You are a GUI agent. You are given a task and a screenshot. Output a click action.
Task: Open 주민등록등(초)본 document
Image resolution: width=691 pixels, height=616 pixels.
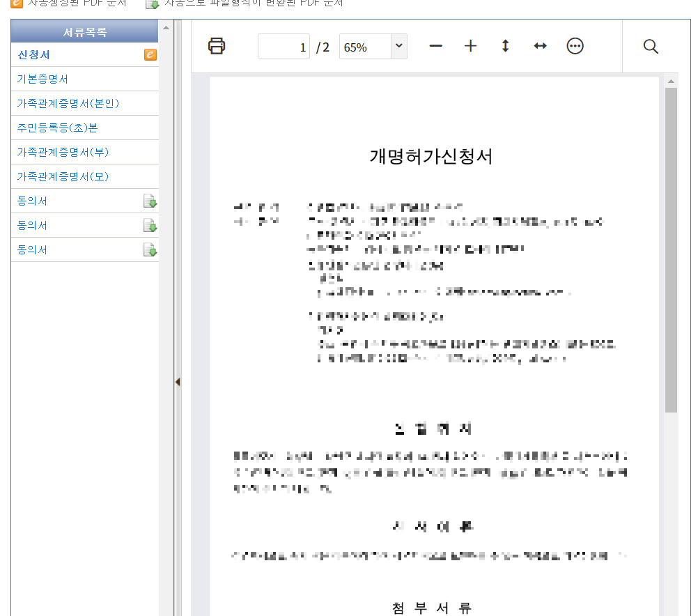(x=57, y=128)
